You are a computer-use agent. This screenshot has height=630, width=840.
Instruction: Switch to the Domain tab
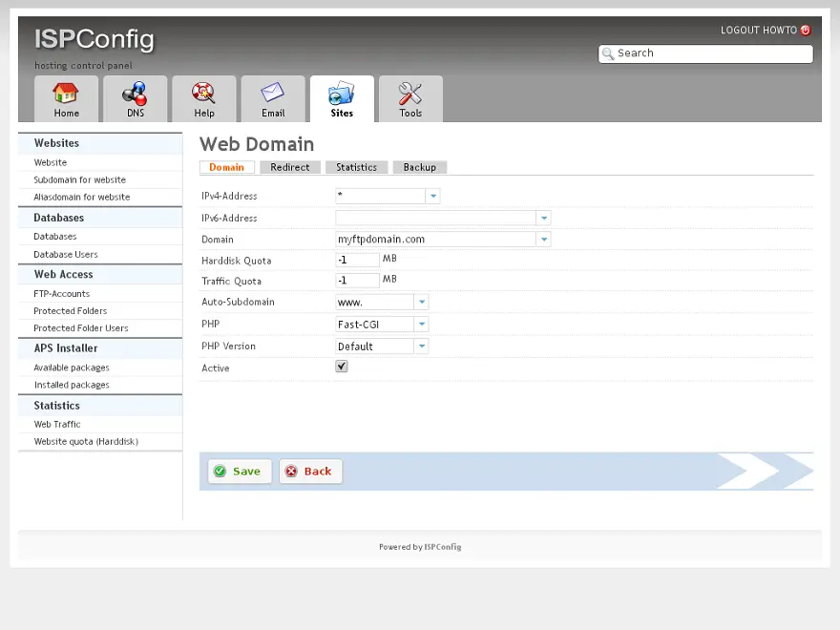pos(226,167)
